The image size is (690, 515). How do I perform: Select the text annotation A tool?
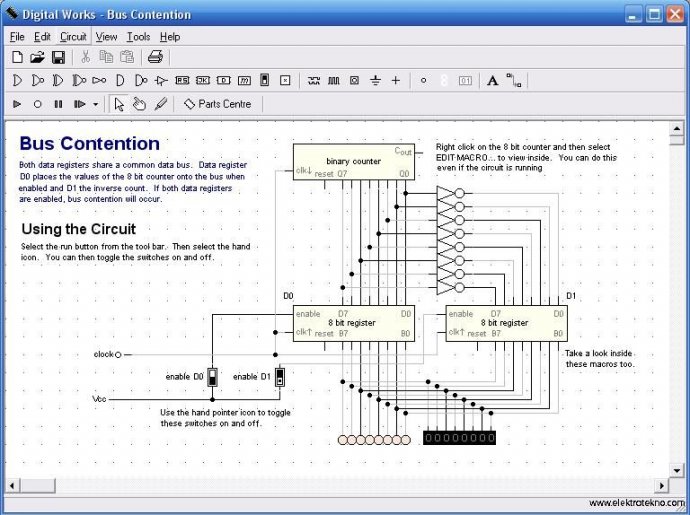492,81
